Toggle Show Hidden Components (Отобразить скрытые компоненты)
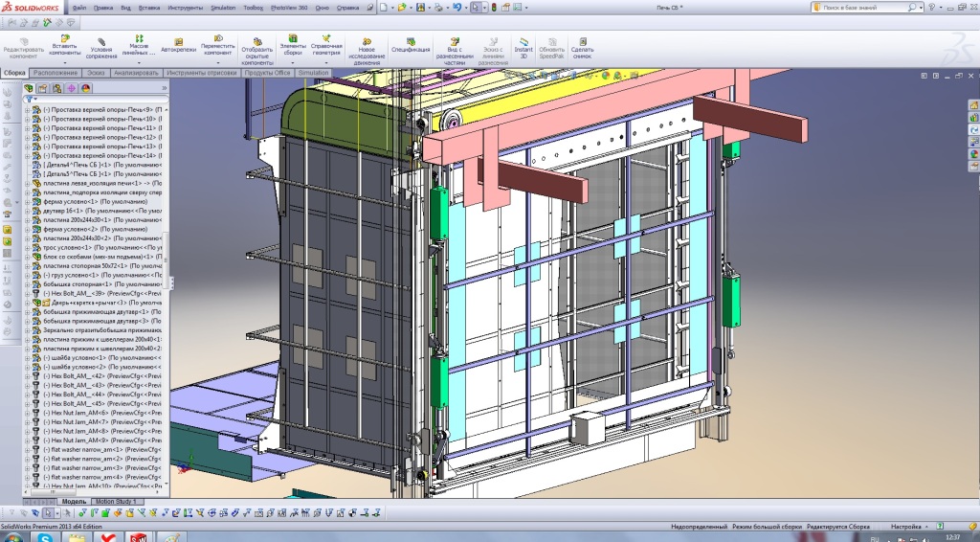 (x=256, y=44)
